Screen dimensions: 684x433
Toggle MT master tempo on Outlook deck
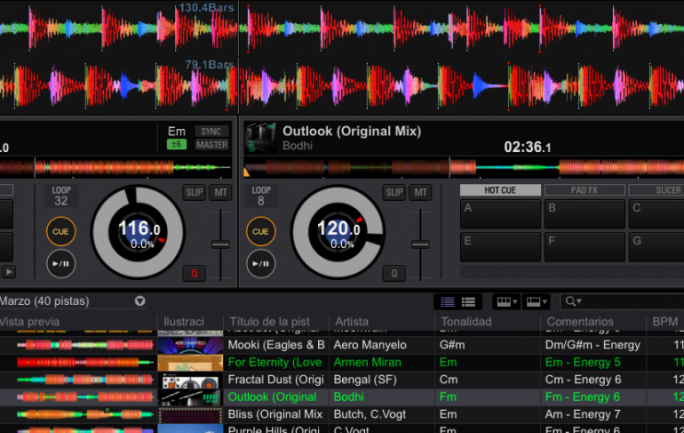pyautogui.click(x=421, y=192)
